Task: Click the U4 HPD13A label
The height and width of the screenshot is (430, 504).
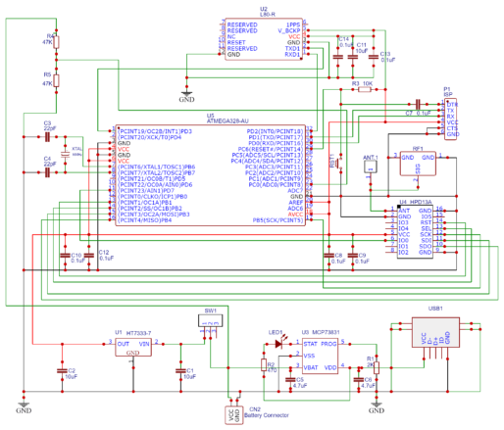Action: point(416,202)
